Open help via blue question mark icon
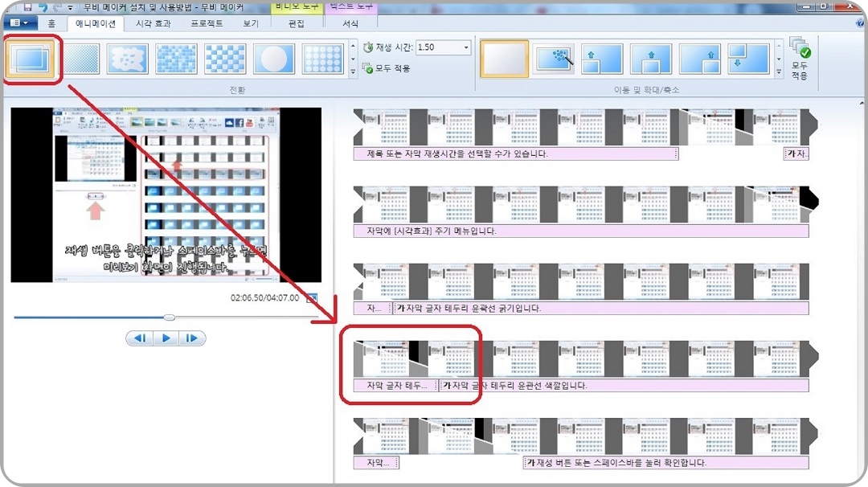Image resolution: width=868 pixels, height=487 pixels. pos(860,23)
